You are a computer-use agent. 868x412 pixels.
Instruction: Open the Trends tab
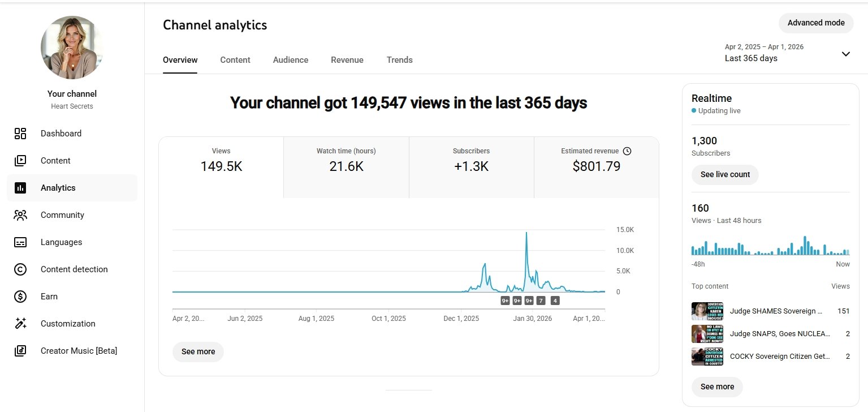[x=399, y=60]
